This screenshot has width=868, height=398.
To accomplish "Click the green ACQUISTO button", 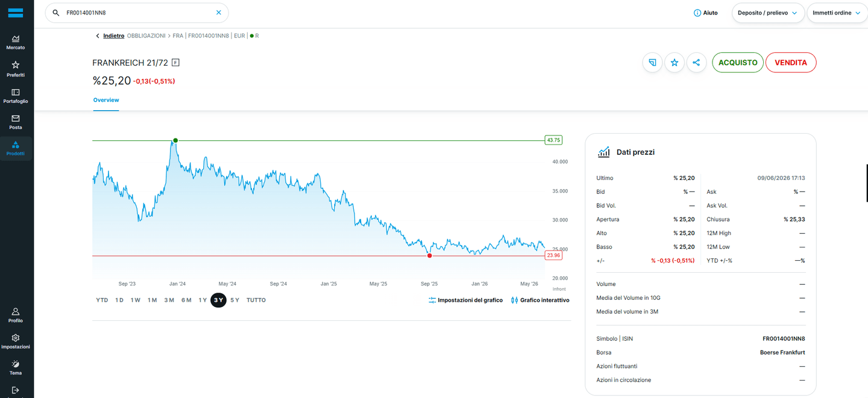I will [738, 63].
